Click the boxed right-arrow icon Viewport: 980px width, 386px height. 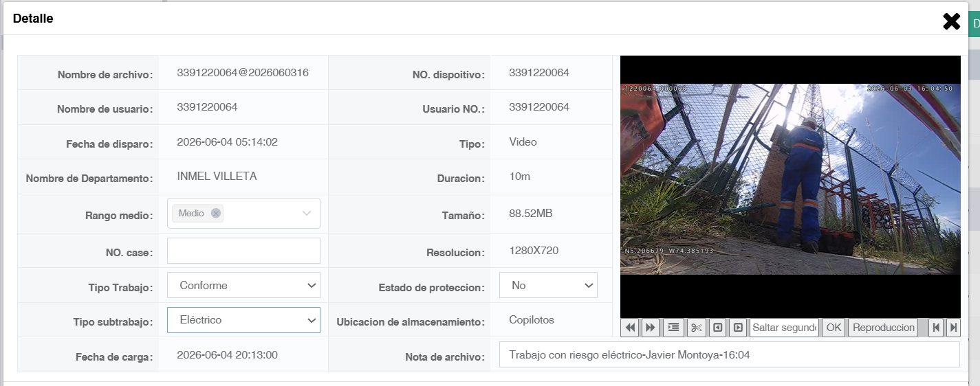click(x=738, y=328)
